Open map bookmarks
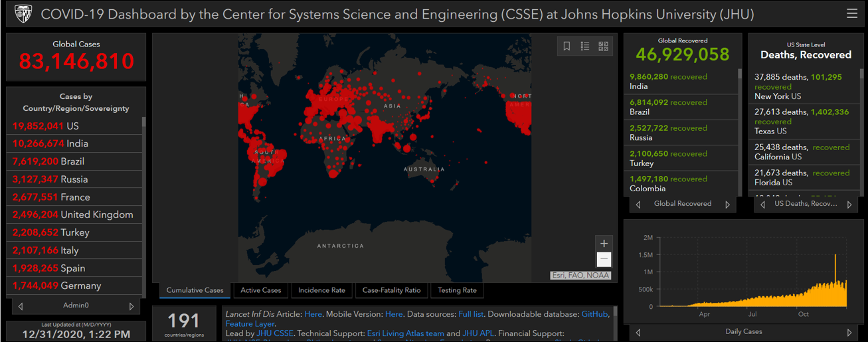The width and height of the screenshot is (868, 342). 566,46
